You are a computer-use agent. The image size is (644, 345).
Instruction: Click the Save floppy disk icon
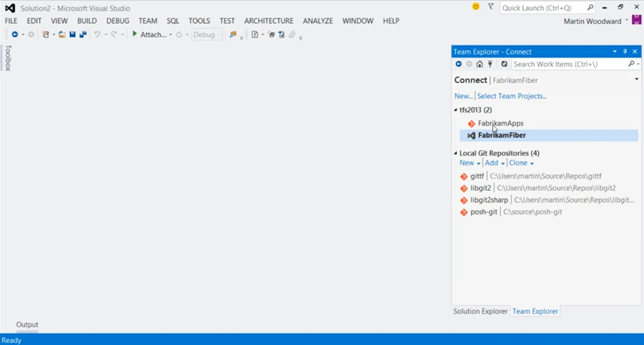click(72, 35)
